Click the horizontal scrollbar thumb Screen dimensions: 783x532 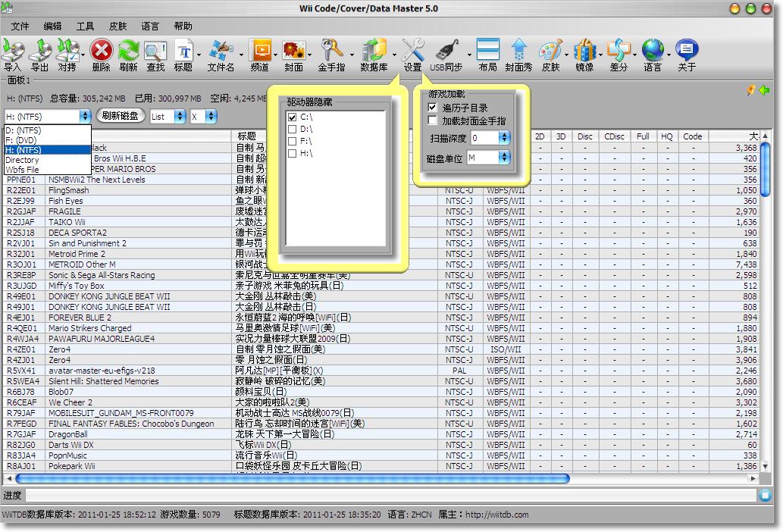pos(292,479)
